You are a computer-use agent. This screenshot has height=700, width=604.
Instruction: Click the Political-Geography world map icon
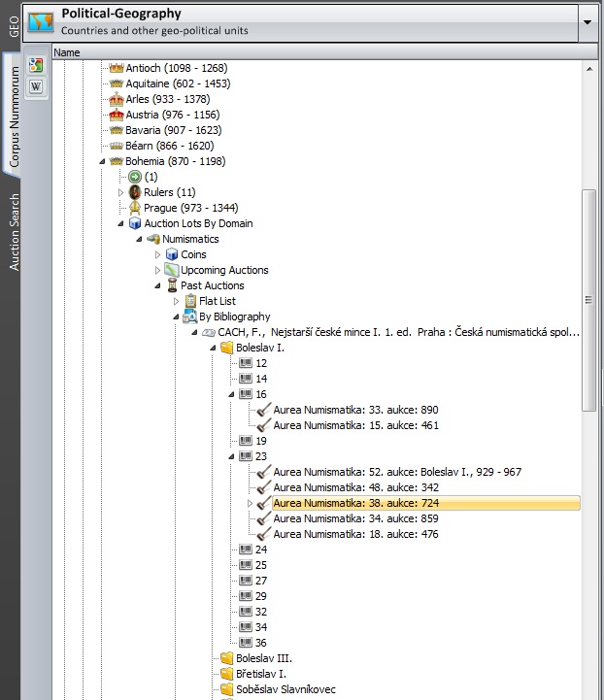tap(41, 22)
